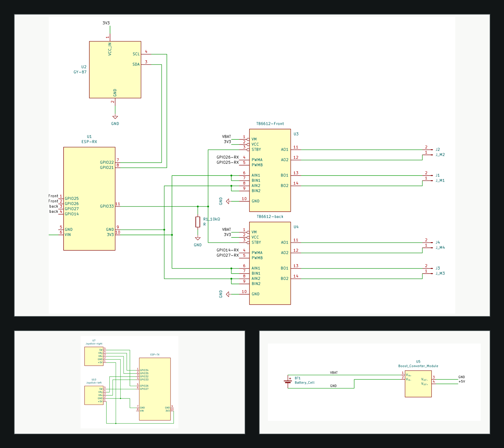
Task: Select the SDA pin label on GY-87
Action: pyautogui.click(x=136, y=64)
